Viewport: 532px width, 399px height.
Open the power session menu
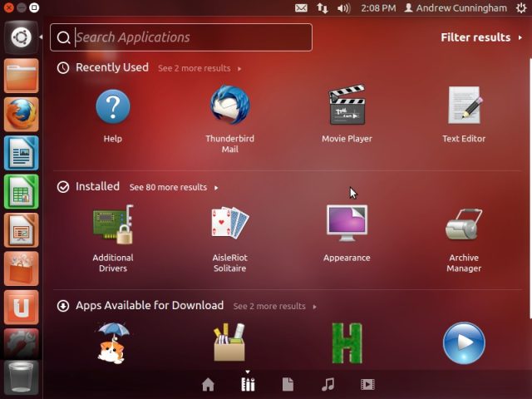[521, 7]
